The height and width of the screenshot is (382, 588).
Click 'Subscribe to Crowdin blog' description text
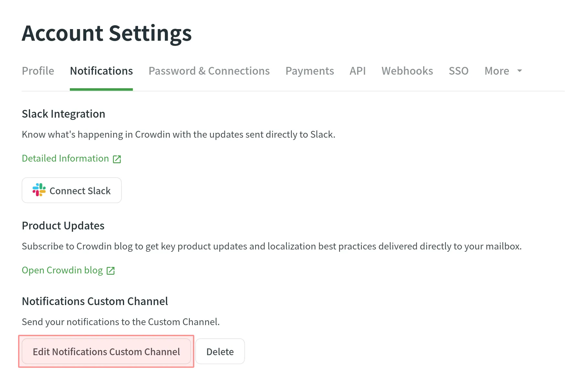[x=272, y=246]
